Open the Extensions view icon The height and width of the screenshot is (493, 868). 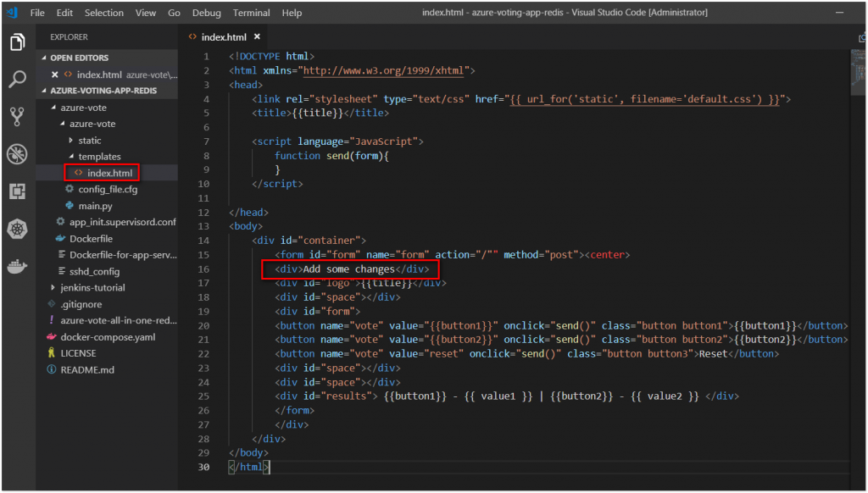pos(17,191)
